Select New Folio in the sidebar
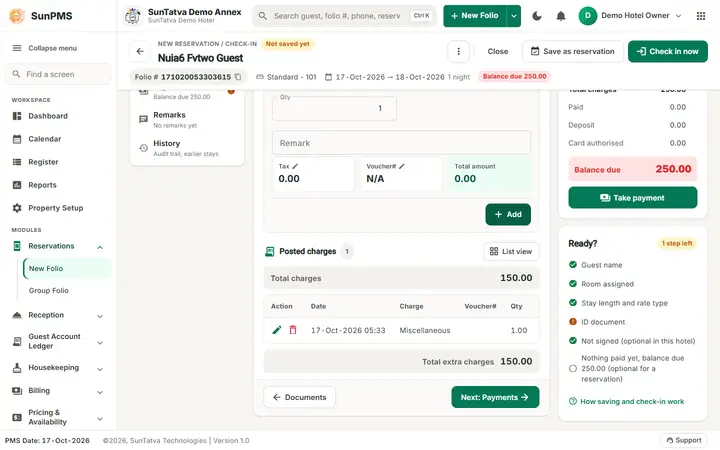The width and height of the screenshot is (720, 450). pyautogui.click(x=67, y=269)
